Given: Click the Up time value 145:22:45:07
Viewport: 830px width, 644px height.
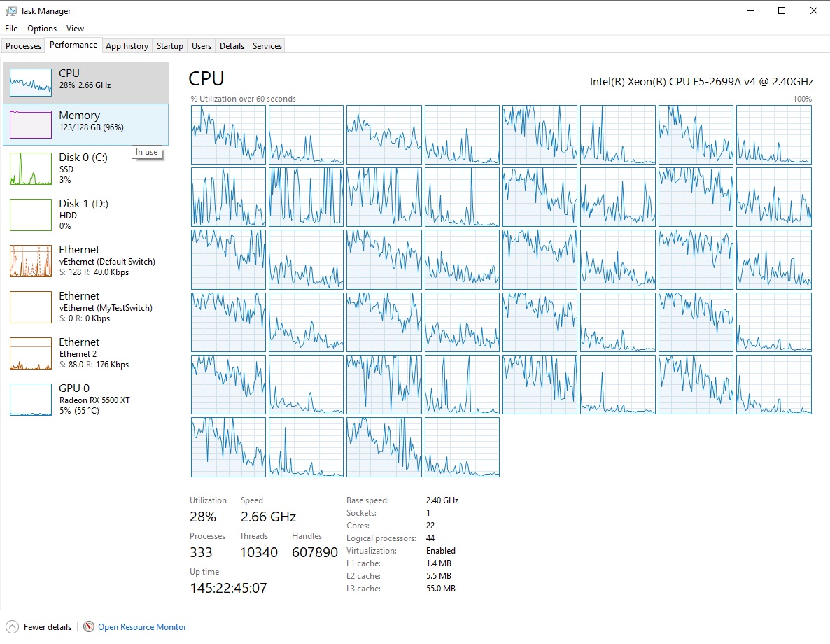Looking at the screenshot, I should pos(228,588).
